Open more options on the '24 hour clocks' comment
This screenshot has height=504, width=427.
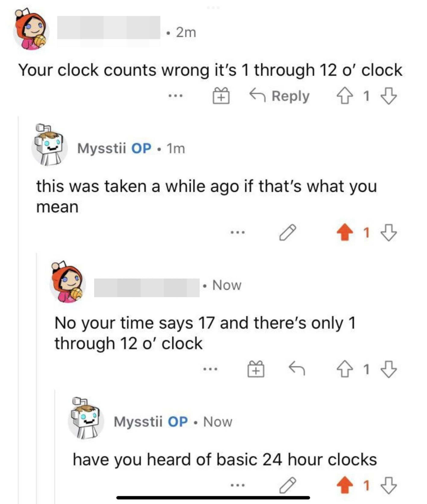[x=237, y=485]
